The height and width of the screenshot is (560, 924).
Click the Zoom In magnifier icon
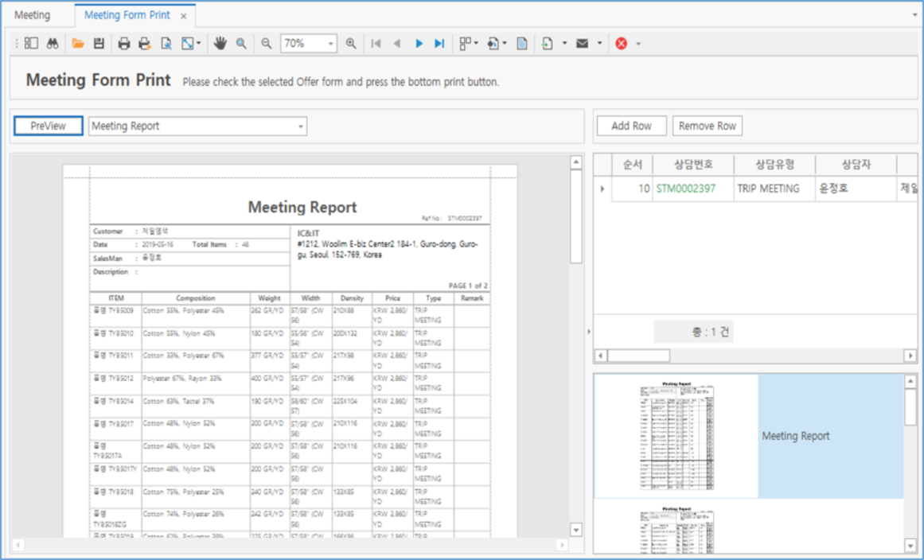coord(351,44)
